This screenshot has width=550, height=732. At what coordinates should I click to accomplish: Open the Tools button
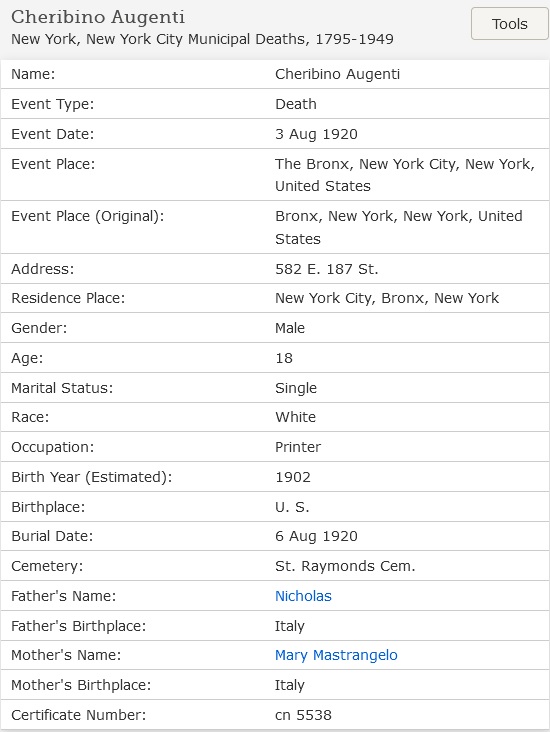pyautogui.click(x=509, y=24)
